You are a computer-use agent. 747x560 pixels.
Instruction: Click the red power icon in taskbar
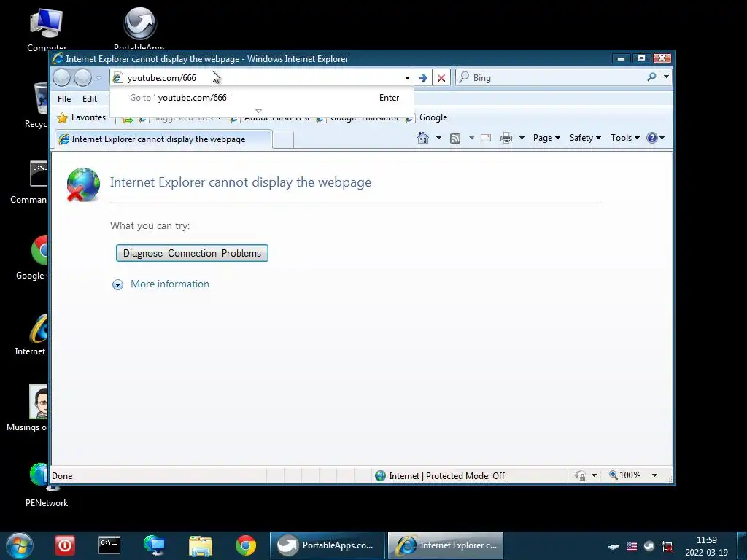click(65, 545)
